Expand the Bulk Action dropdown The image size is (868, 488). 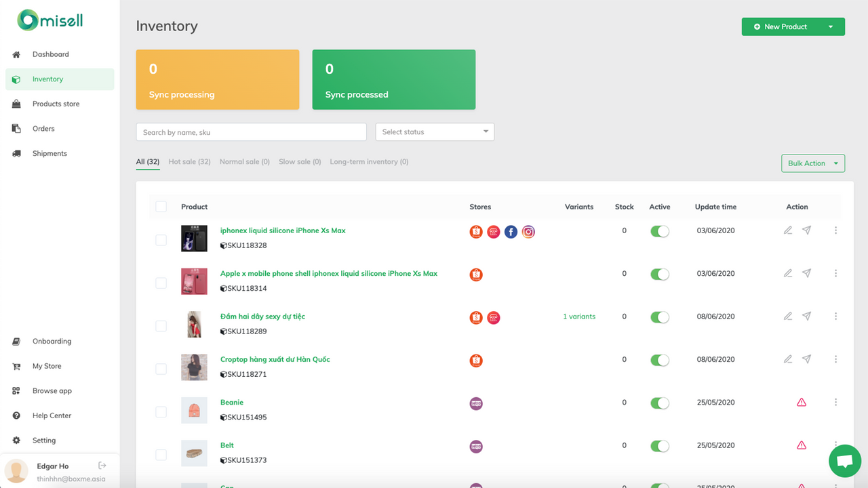point(812,163)
